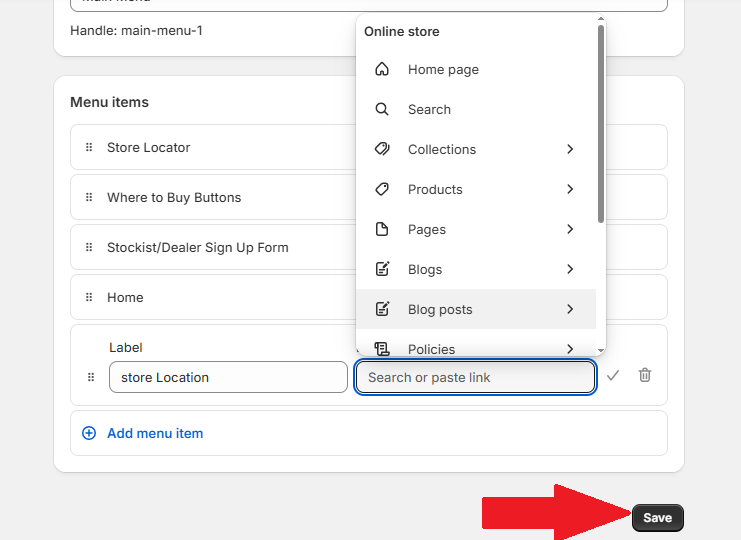
Task: Choose Home page from link list
Action: click(443, 70)
